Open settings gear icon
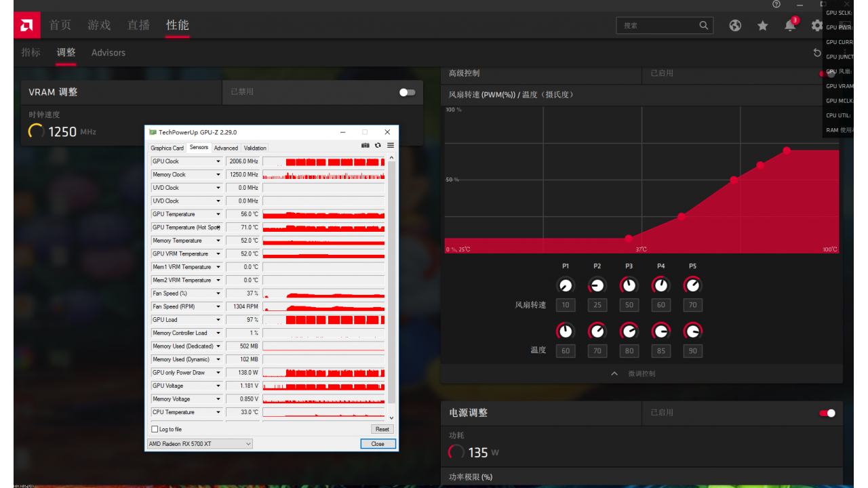Image resolution: width=868 pixels, height=488 pixels. coord(816,26)
